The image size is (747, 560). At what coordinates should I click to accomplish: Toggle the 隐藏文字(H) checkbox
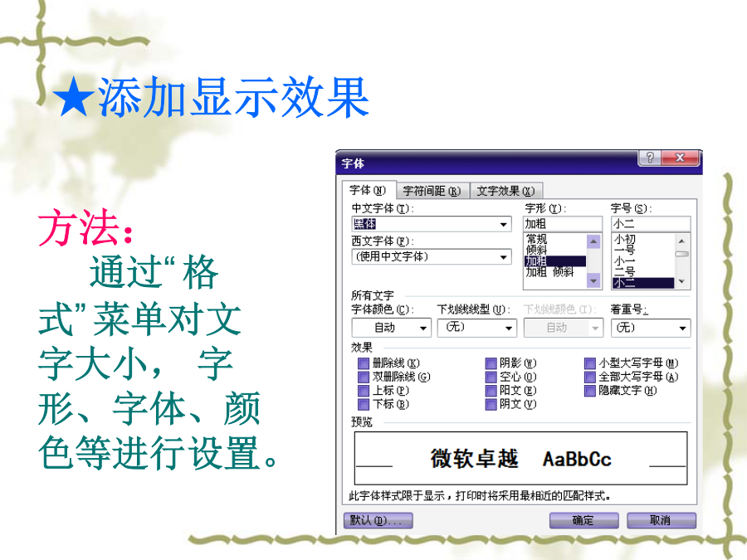point(590,391)
